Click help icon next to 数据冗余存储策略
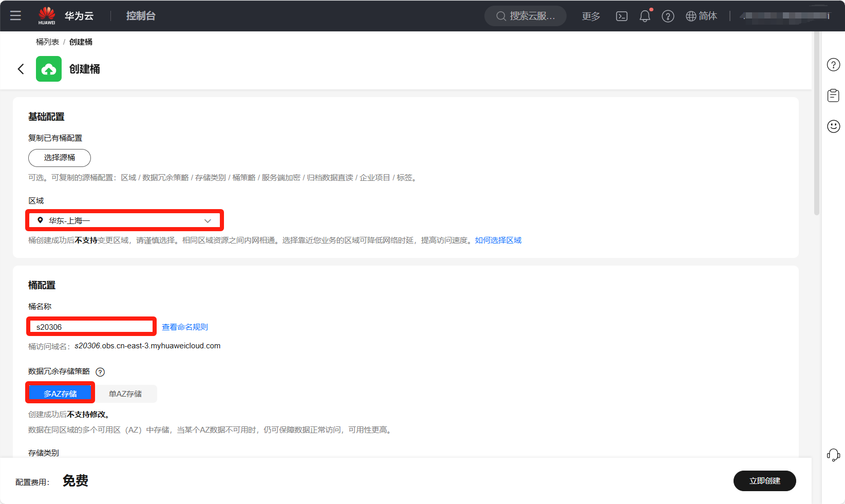 100,372
